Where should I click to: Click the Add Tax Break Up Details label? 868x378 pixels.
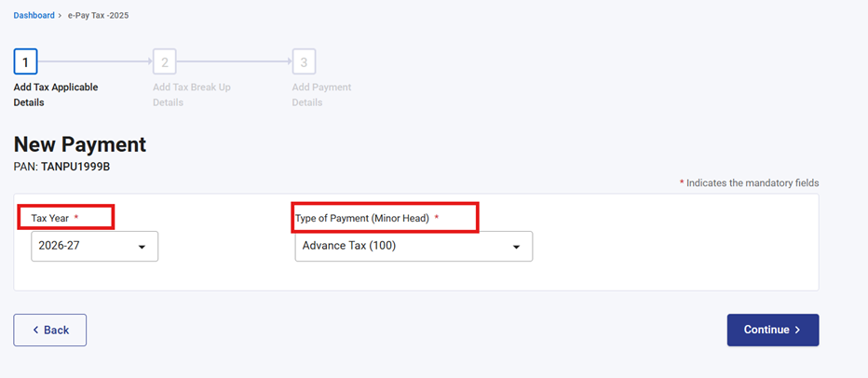pyautogui.click(x=192, y=94)
